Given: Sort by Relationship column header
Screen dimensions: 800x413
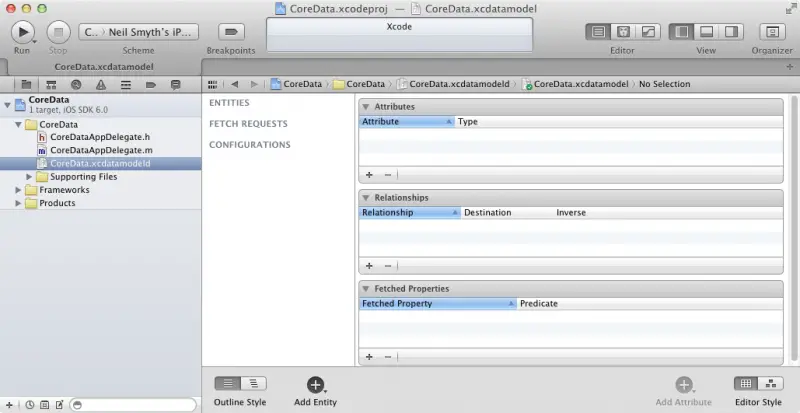Looking at the screenshot, I should click(x=410, y=213).
